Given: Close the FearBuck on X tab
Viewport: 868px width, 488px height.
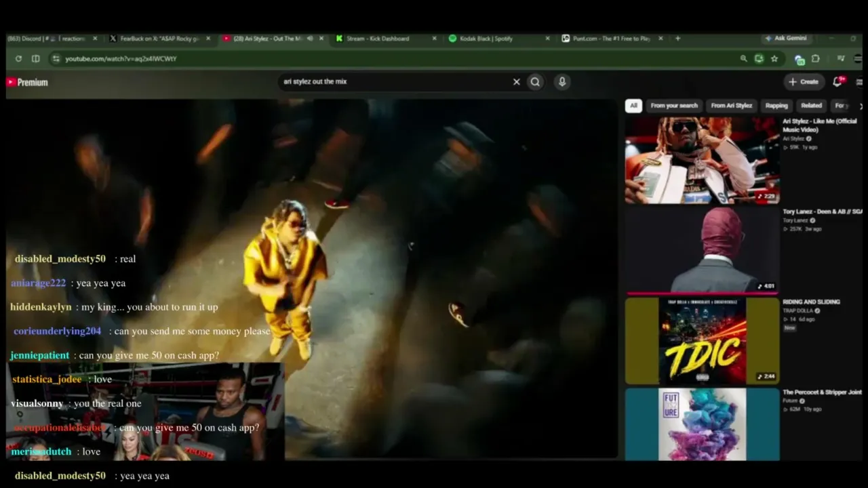Looking at the screenshot, I should [208, 39].
